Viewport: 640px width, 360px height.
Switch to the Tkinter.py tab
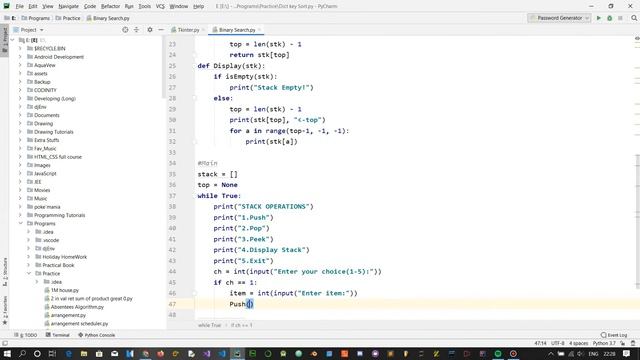coord(188,30)
